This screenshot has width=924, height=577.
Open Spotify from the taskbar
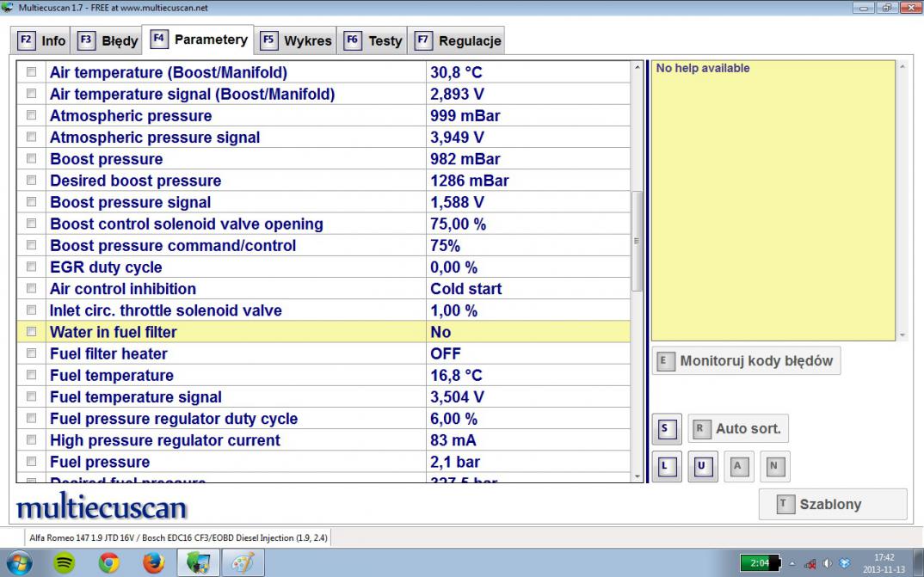pyautogui.click(x=65, y=563)
